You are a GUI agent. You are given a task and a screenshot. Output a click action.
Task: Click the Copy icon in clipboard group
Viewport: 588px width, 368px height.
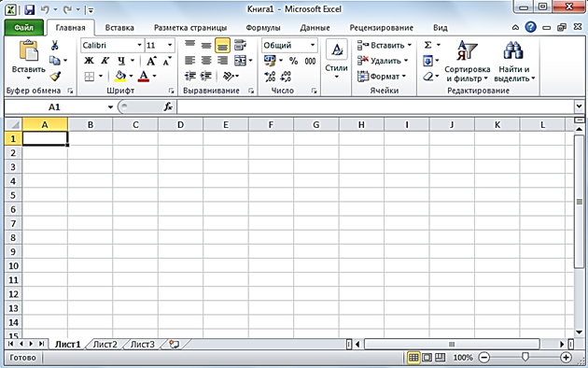(x=55, y=61)
